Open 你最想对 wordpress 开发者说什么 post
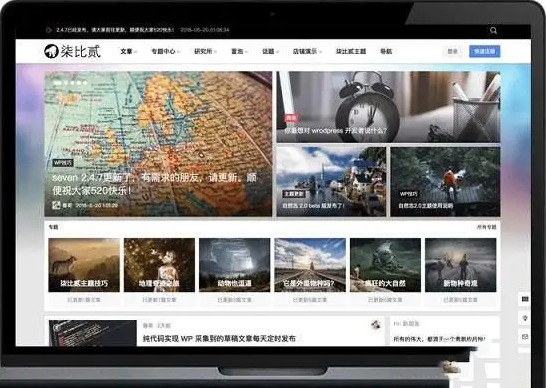 [x=335, y=131]
